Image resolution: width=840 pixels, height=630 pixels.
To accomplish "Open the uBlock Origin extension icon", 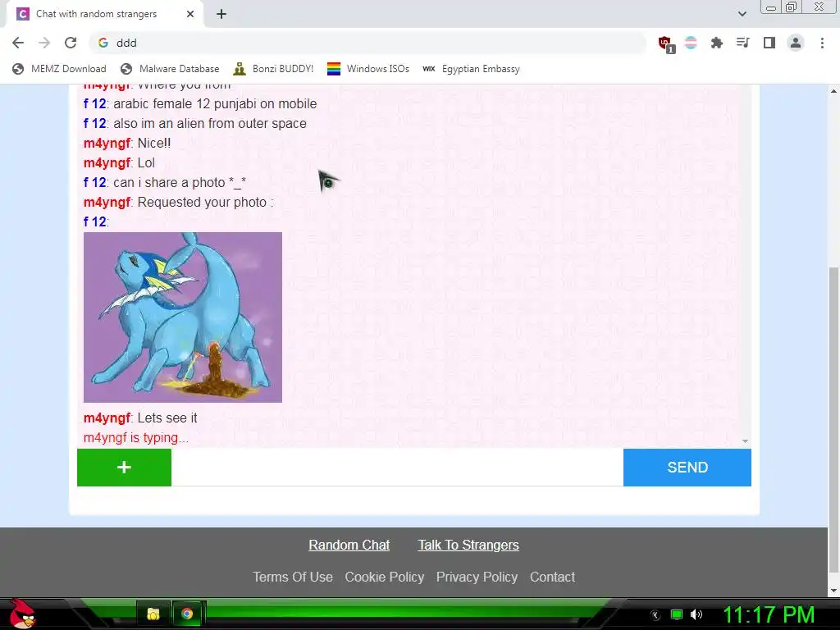I will (666, 44).
